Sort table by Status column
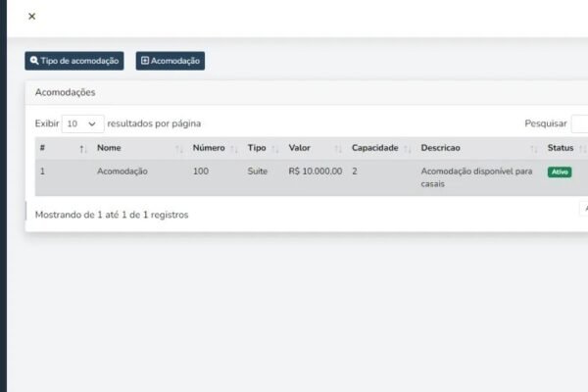This screenshot has width=588, height=392. (x=561, y=148)
